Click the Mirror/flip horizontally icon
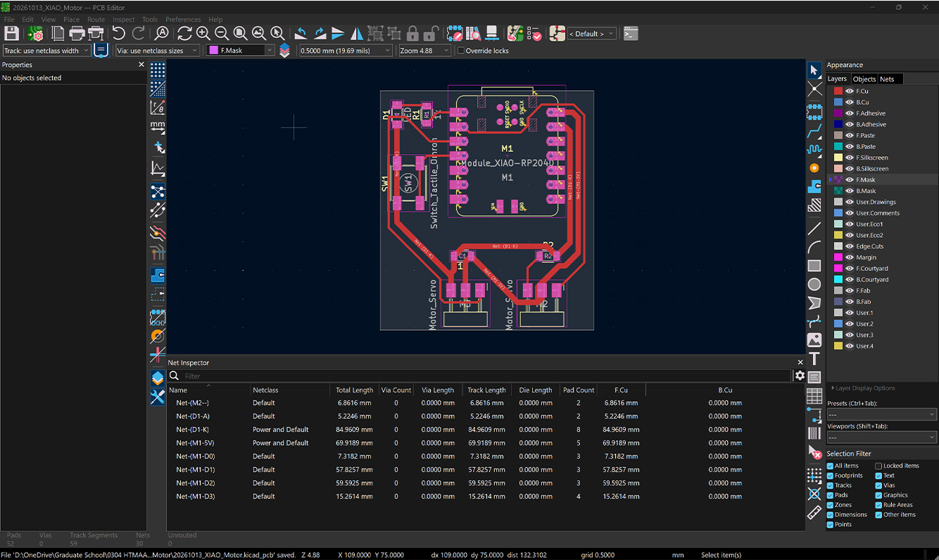 pos(357,33)
